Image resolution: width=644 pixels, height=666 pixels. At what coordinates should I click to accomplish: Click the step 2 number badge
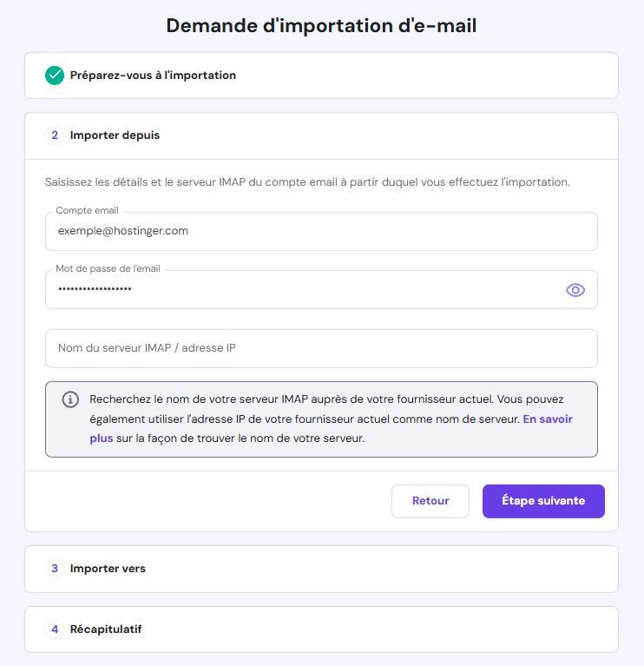click(55, 135)
